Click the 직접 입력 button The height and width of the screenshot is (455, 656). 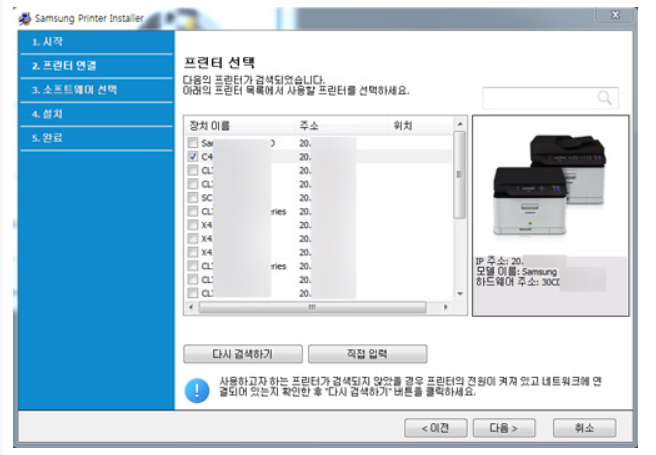(367, 354)
